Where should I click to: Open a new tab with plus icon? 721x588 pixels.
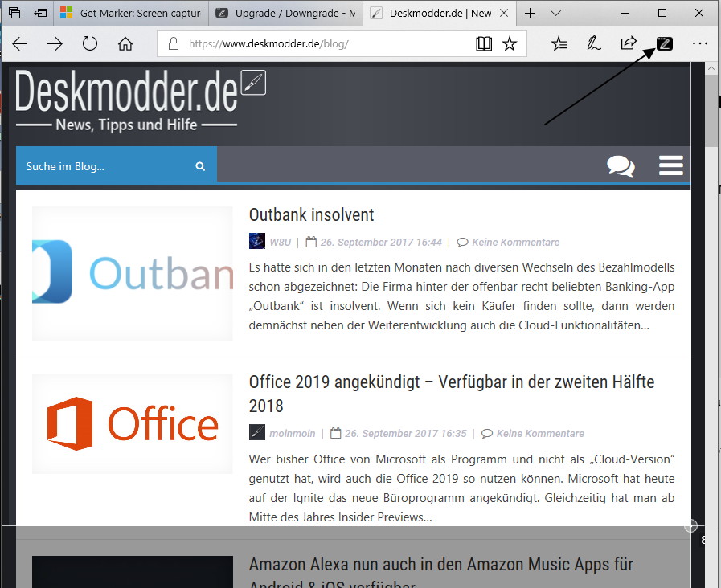pyautogui.click(x=531, y=14)
